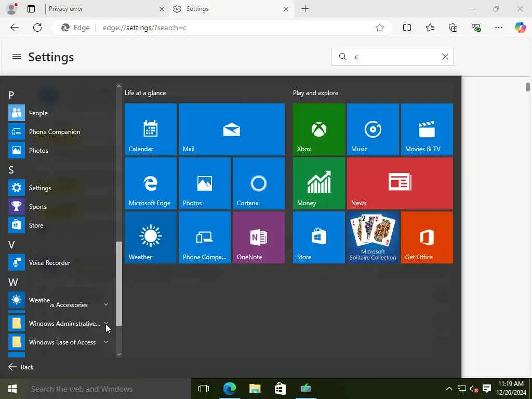Open Sports in the app list
Image resolution: width=532 pixels, height=399 pixels.
tap(59, 206)
